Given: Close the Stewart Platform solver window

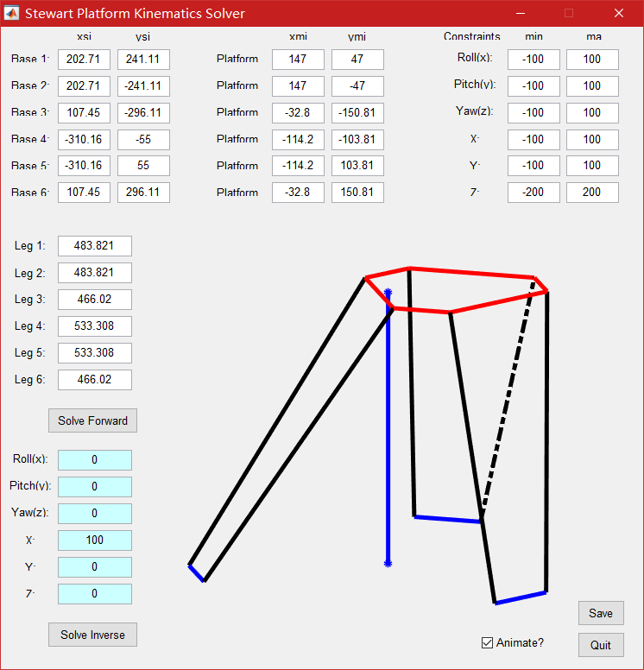Looking at the screenshot, I should pos(618,13).
